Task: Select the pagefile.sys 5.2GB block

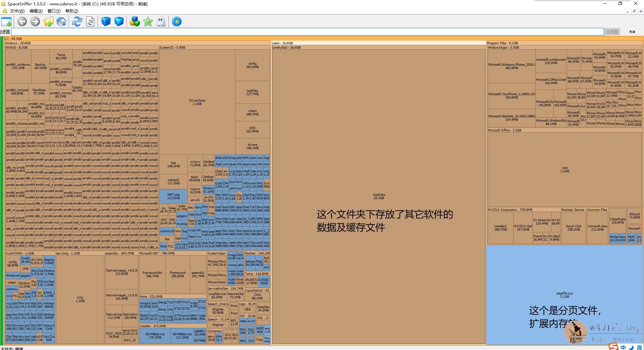Action: click(x=565, y=295)
